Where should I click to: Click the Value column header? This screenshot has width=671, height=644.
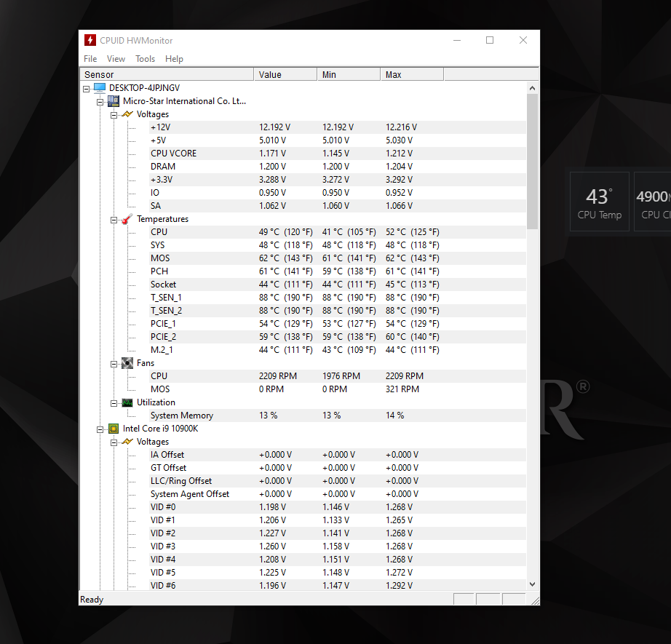(285, 74)
